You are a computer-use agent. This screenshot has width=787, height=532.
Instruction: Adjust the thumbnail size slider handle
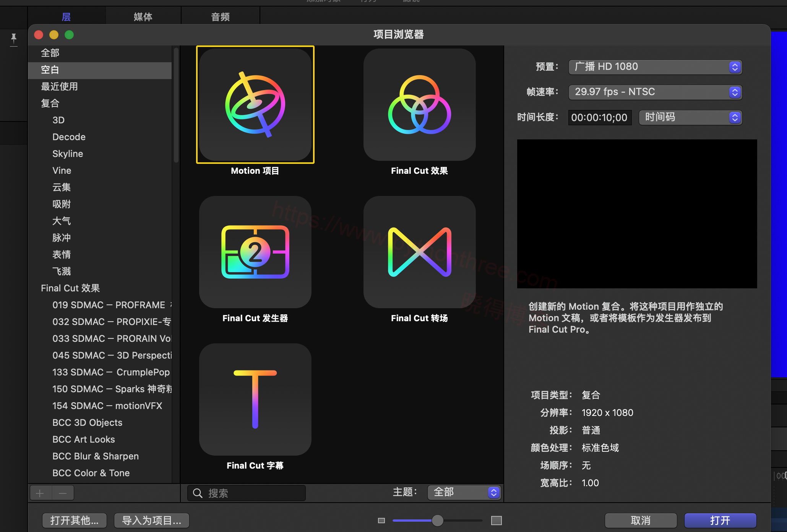coord(438,521)
